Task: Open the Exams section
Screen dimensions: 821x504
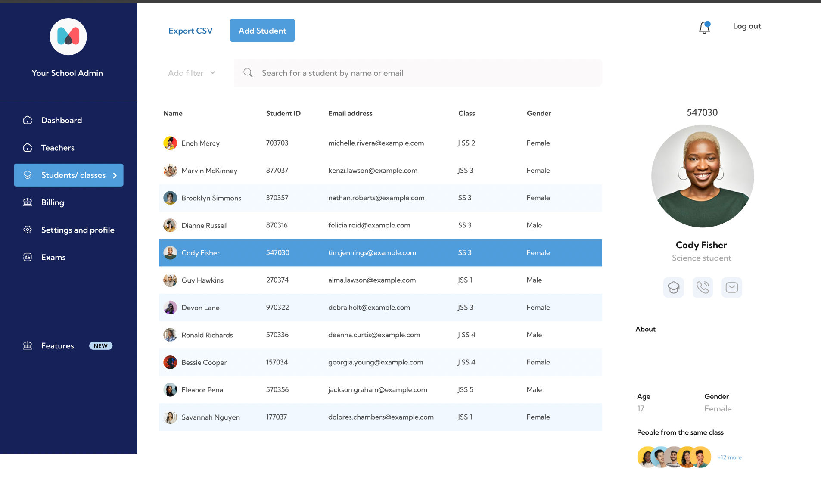Action: pos(53,257)
